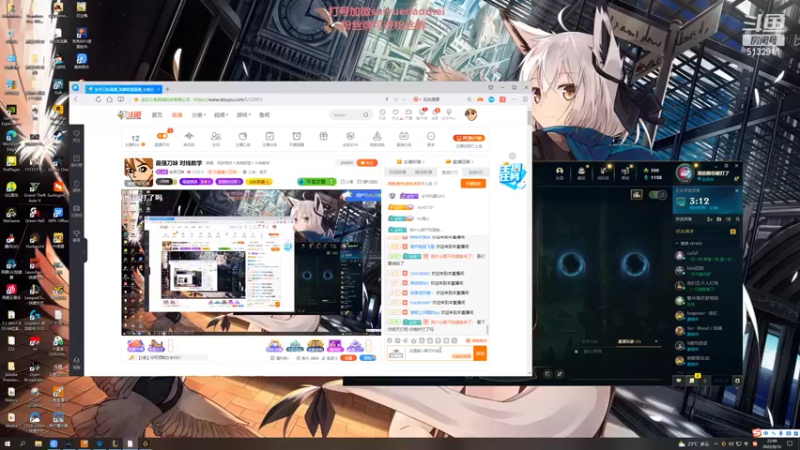Open a new browser tab
The image size is (800, 450).
point(167,89)
